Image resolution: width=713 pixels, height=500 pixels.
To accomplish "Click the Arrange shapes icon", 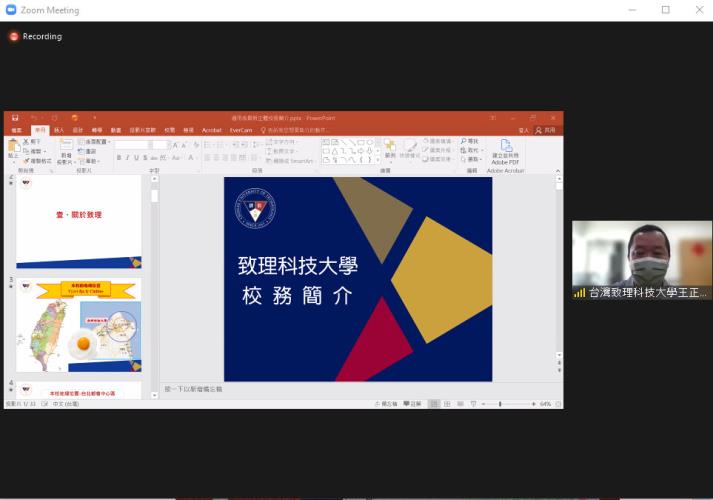I will coord(390,149).
